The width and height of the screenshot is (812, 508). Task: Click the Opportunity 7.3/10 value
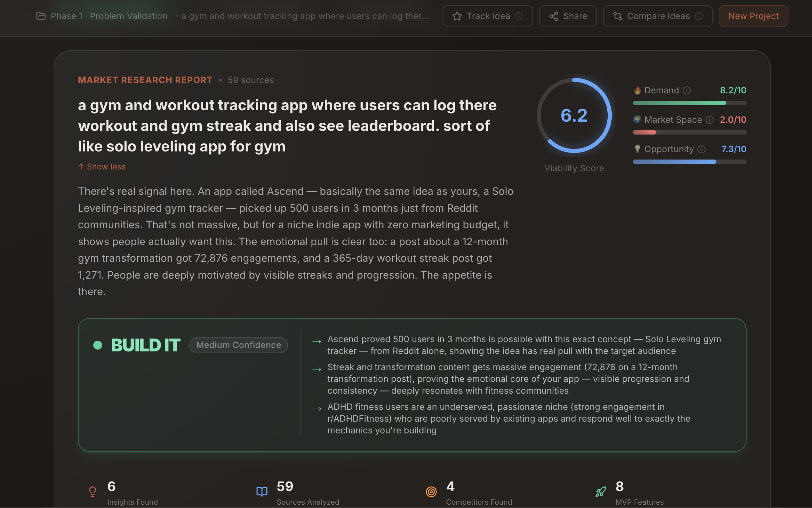coord(734,149)
